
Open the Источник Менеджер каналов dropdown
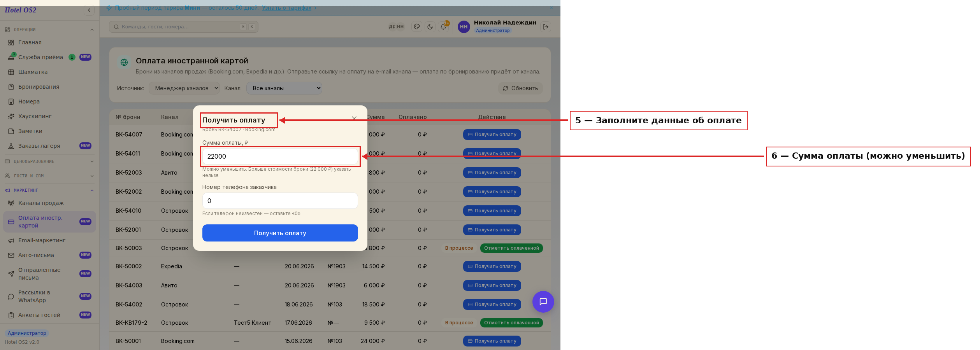click(x=184, y=88)
